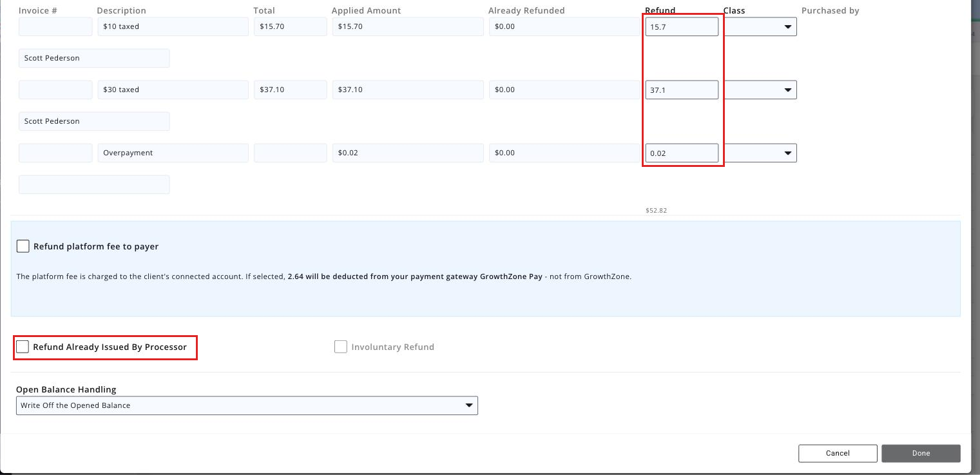The height and width of the screenshot is (475, 980).
Task: Click the refund total text $52.82
Action: [x=656, y=211]
